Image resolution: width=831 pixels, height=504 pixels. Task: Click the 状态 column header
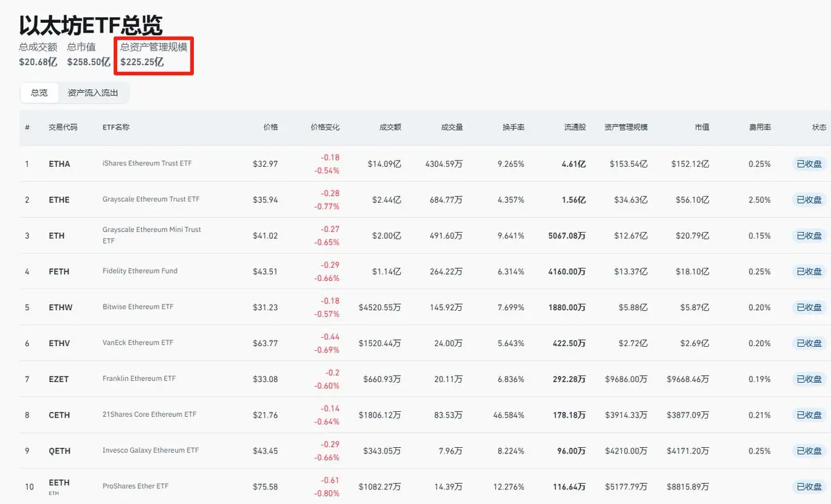[819, 127]
